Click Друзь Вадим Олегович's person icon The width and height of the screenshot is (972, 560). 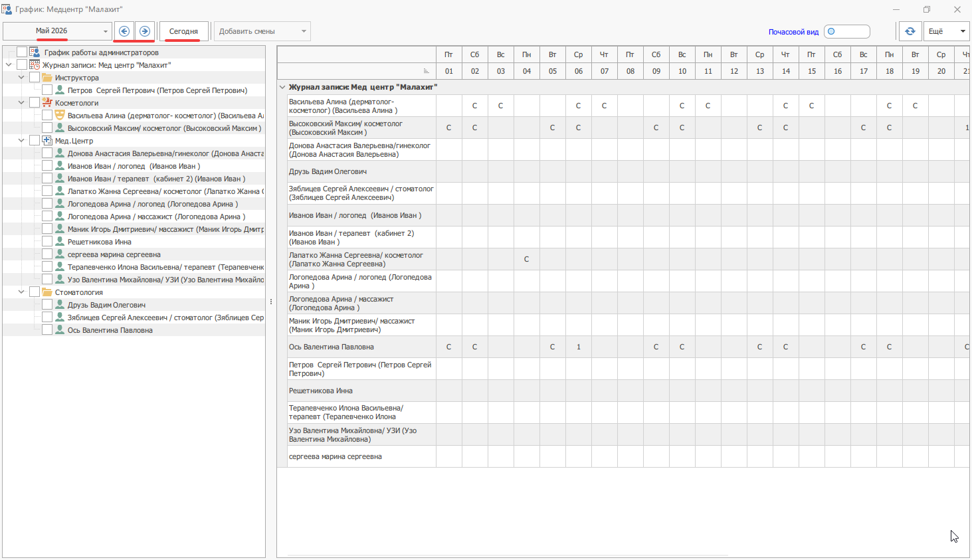point(60,305)
